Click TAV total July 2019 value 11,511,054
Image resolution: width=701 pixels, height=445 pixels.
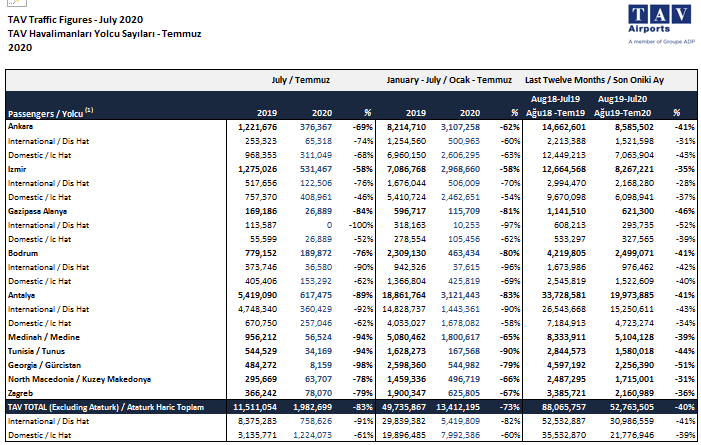coord(255,407)
